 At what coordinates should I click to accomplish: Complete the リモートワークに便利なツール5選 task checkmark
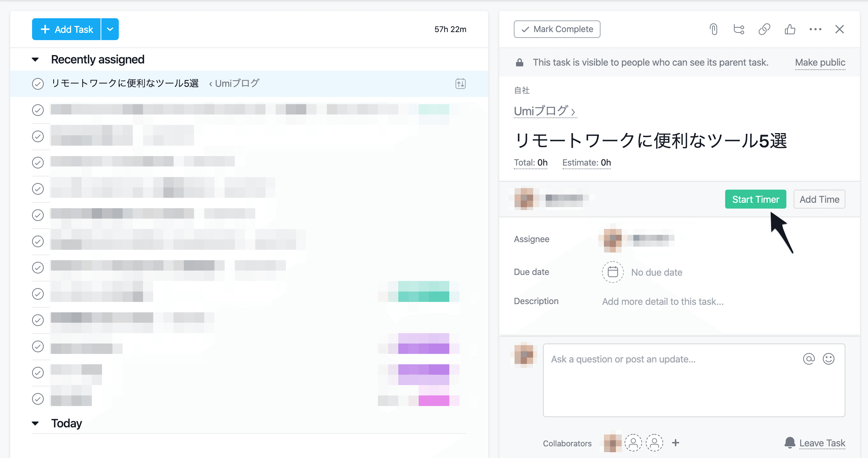[38, 84]
